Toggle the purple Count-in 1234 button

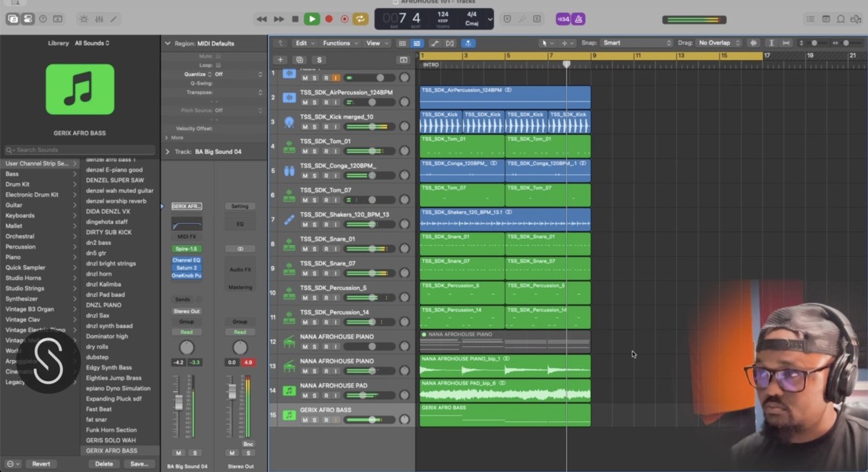pos(562,19)
